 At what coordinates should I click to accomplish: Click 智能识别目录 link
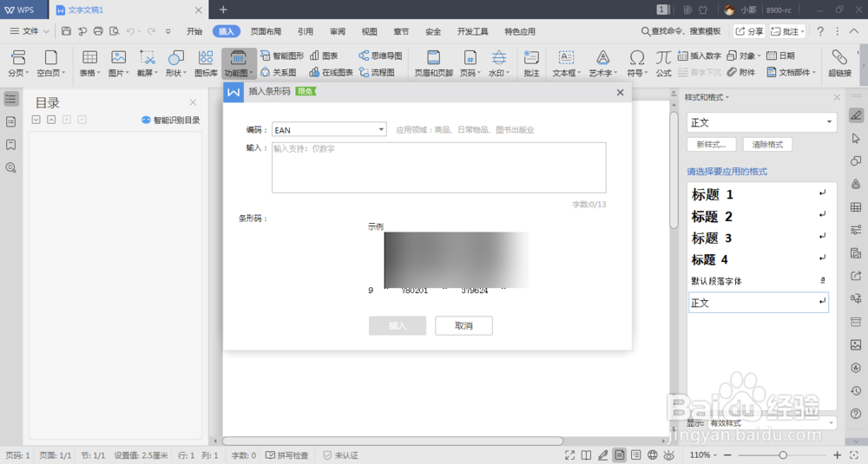pos(171,120)
